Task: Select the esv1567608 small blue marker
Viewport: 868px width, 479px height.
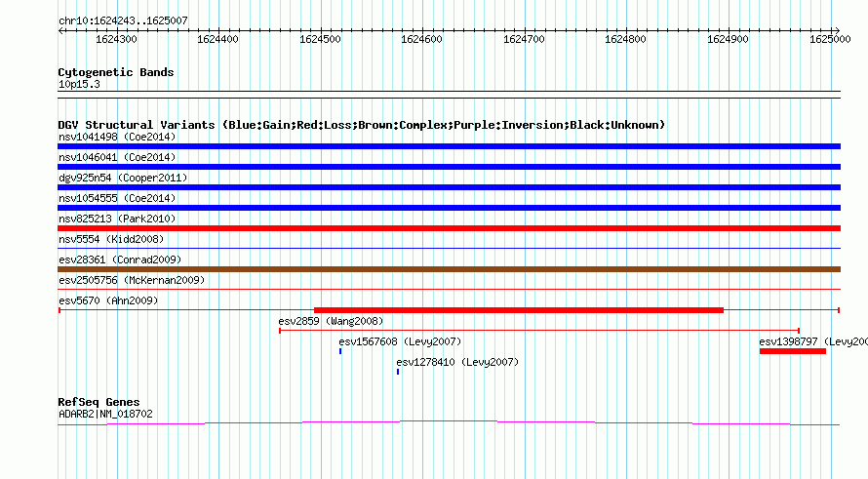Action: point(340,351)
